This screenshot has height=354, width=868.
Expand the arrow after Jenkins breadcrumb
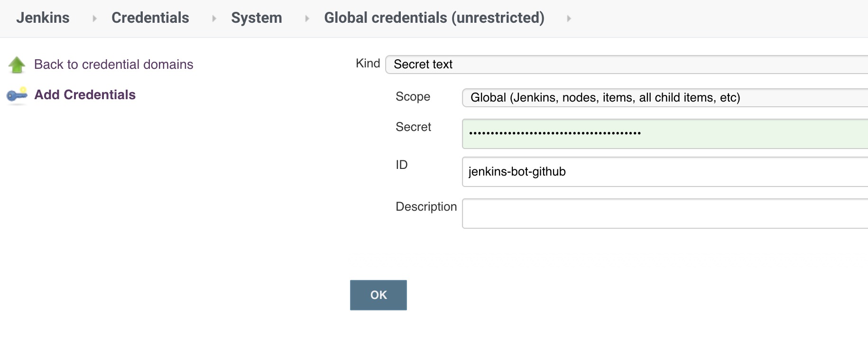click(x=94, y=19)
